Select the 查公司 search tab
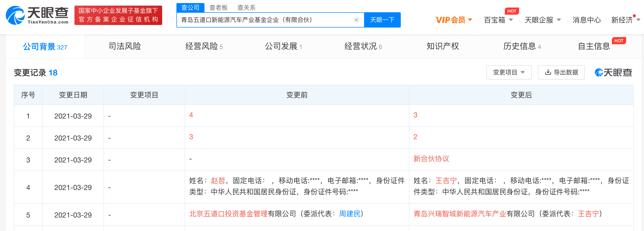This screenshot has height=231, width=644. [190, 8]
